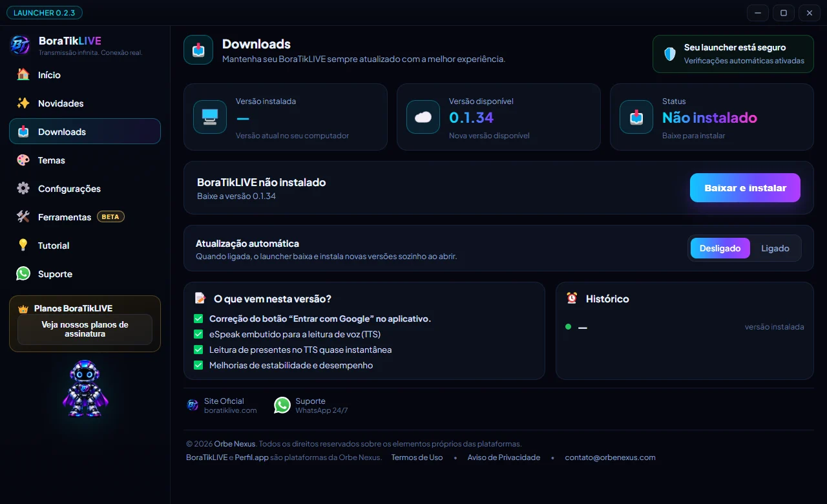The width and height of the screenshot is (827, 504).
Task: Click the BoraTikLIVE logo icon in sidebar
Action: [x=19, y=45]
